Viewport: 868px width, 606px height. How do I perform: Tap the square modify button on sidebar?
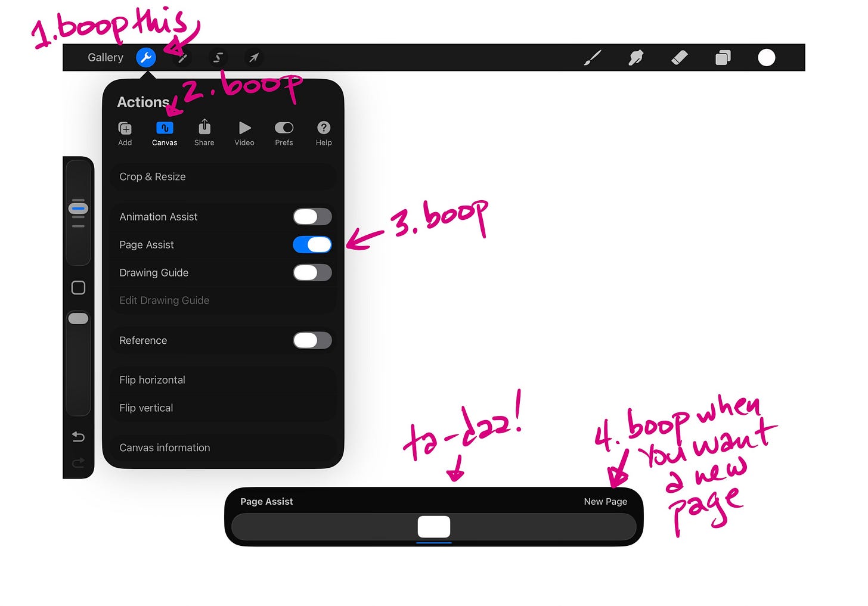click(78, 288)
